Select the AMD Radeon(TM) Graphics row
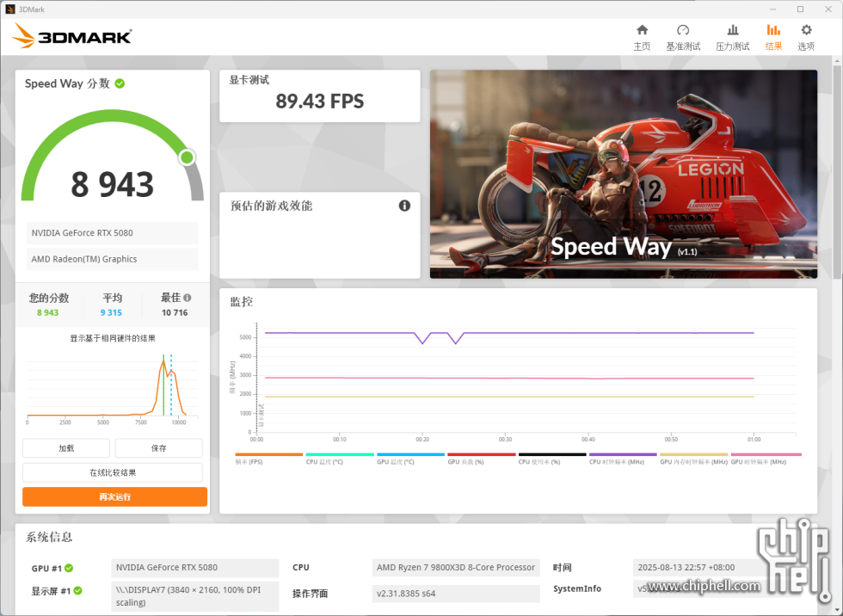 pyautogui.click(x=113, y=259)
